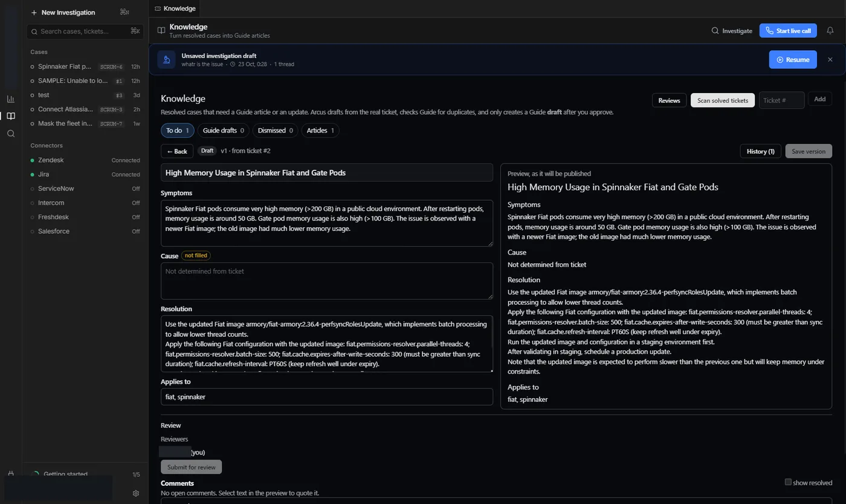Image resolution: width=846 pixels, height=504 pixels.
Task: Click the 'v1 · from ticket #2' label
Action: click(245, 150)
